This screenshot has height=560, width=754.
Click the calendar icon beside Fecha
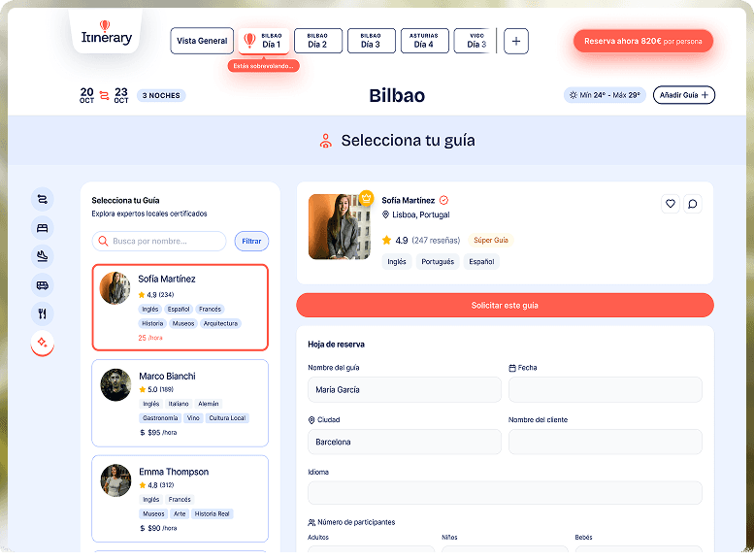[512, 368]
